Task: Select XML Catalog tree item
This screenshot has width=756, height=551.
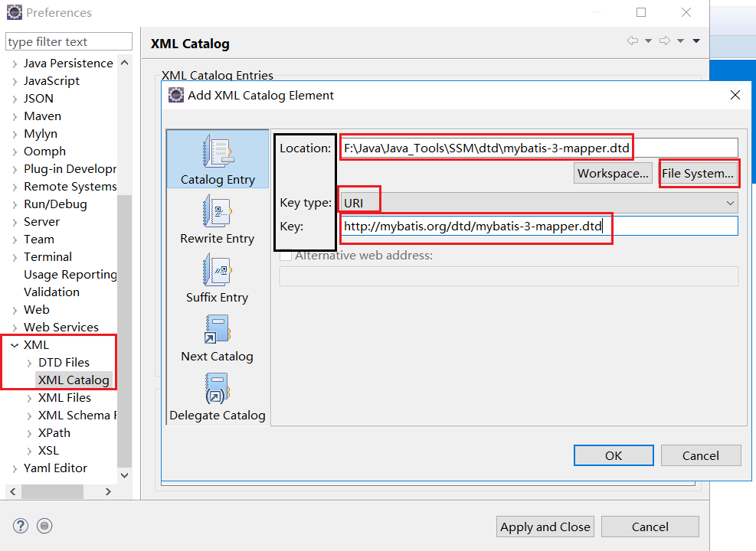Action: (74, 380)
